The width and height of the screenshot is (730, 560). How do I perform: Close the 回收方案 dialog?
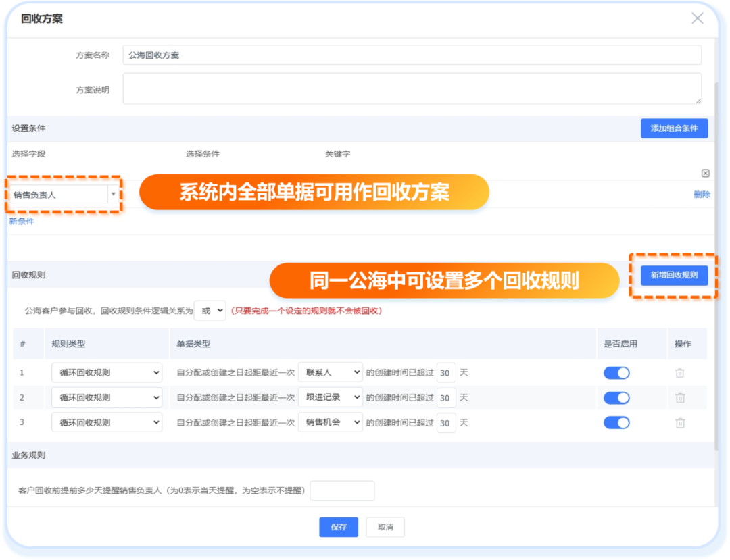click(697, 18)
